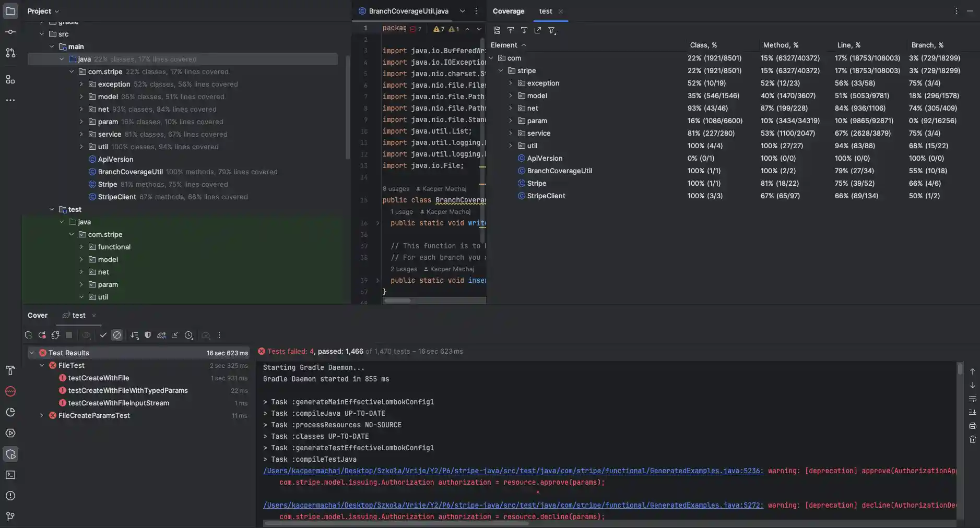Image resolution: width=980 pixels, height=528 pixels.
Task: Click Rerun Failed Tests icon in test toolbar
Action: point(42,335)
